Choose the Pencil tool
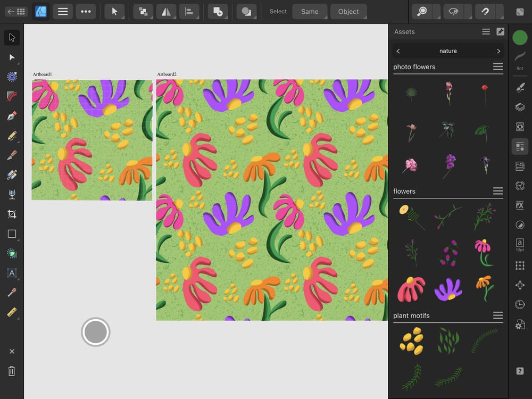Image resolution: width=532 pixels, height=399 pixels. (x=12, y=136)
